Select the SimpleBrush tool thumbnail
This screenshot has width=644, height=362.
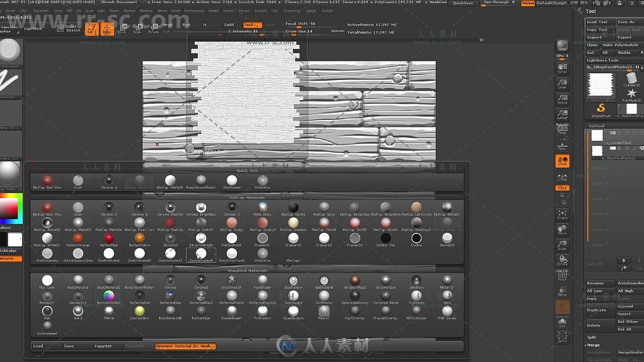pos(601,110)
